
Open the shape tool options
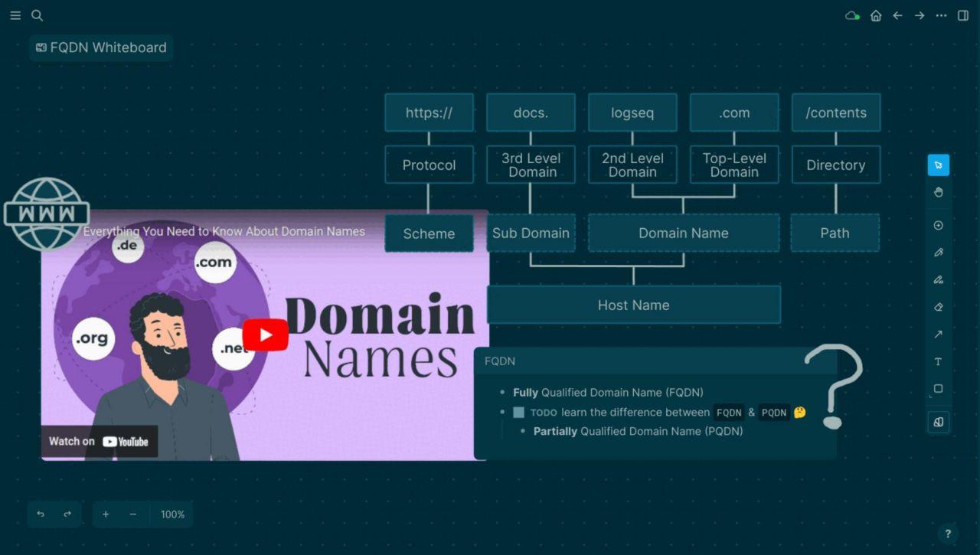tap(938, 389)
